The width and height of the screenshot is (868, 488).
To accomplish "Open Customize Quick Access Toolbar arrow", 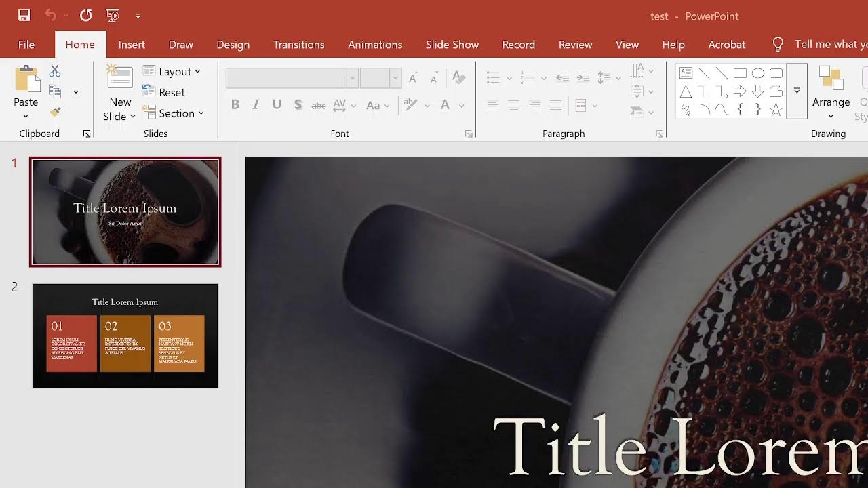I will pyautogui.click(x=138, y=16).
